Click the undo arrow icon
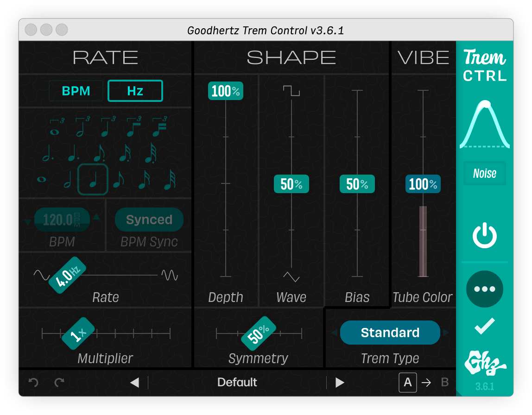The image size is (532, 415). pyautogui.click(x=33, y=383)
